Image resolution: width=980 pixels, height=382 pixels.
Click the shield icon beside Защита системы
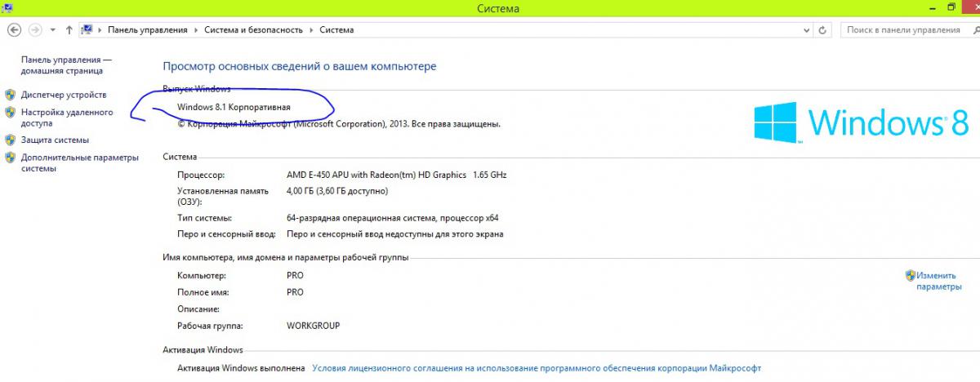[10, 140]
